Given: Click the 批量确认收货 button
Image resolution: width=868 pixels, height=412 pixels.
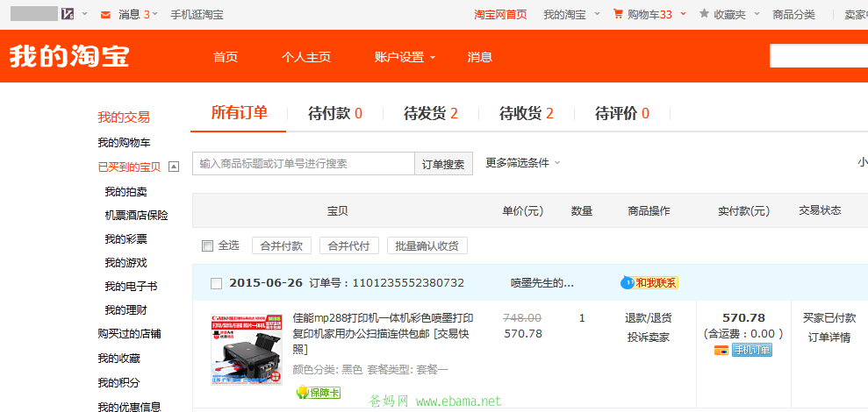Looking at the screenshot, I should pos(427,246).
